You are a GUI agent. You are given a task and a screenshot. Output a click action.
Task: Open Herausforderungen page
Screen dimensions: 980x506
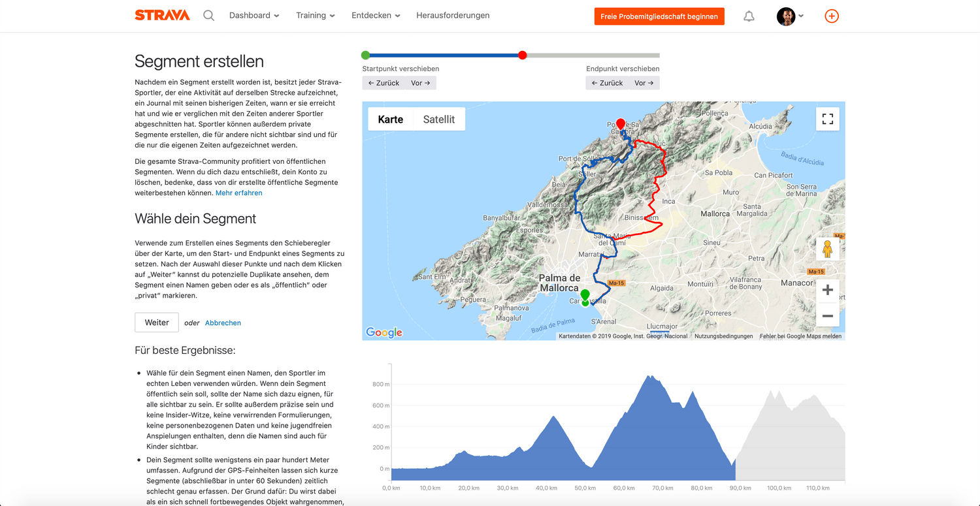click(x=453, y=15)
